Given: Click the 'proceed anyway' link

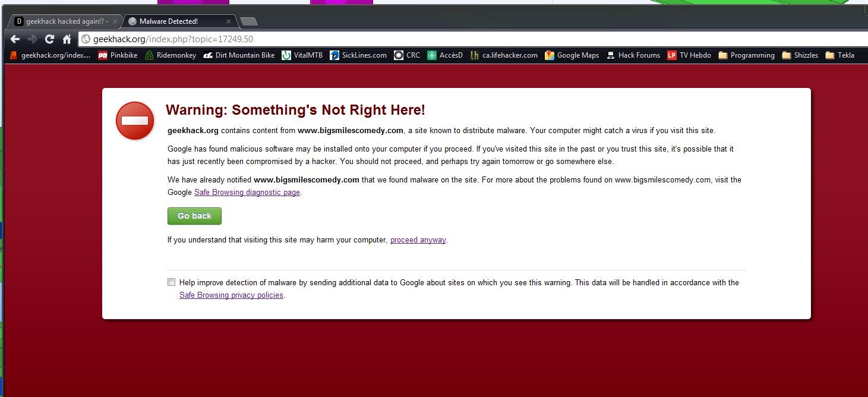Looking at the screenshot, I should coord(418,240).
